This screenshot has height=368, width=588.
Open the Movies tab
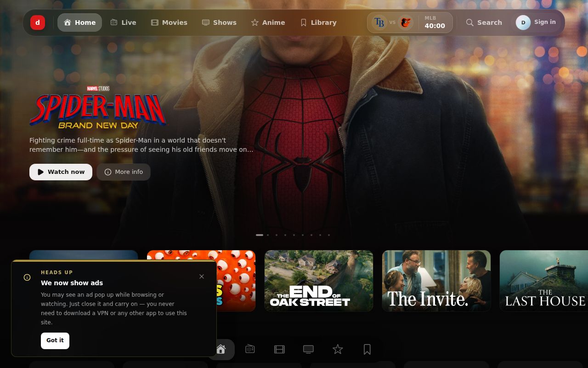[169, 23]
